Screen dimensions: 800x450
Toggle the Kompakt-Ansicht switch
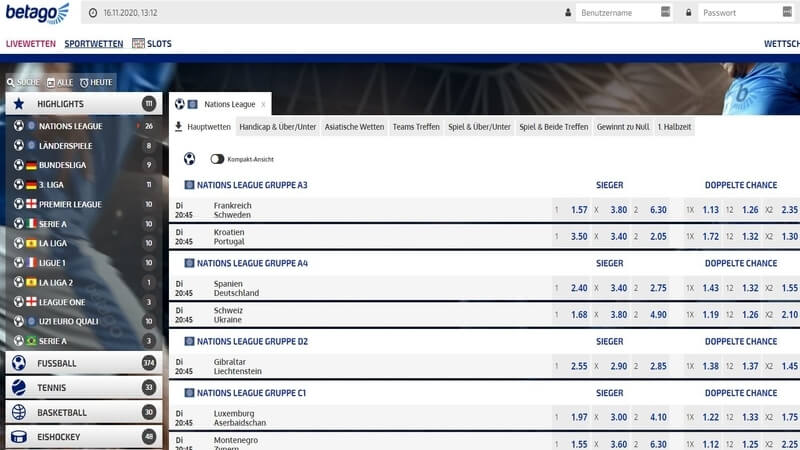point(217,159)
